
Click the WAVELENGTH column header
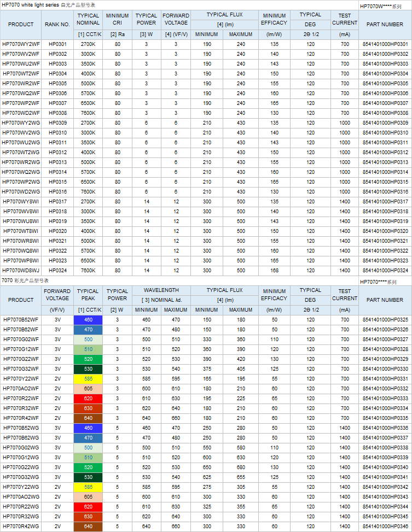point(161,290)
